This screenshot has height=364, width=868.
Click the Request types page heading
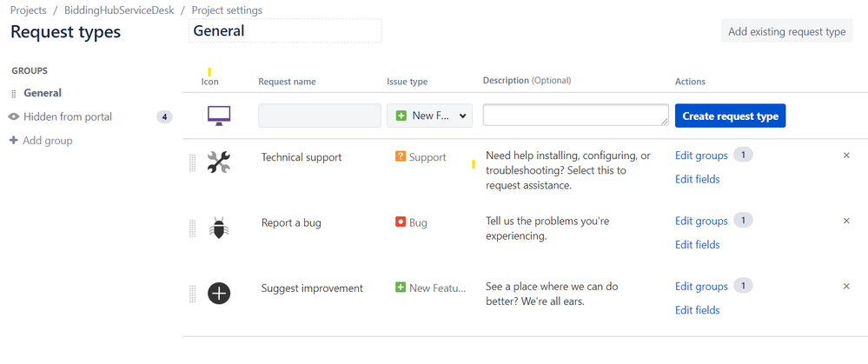65,31
